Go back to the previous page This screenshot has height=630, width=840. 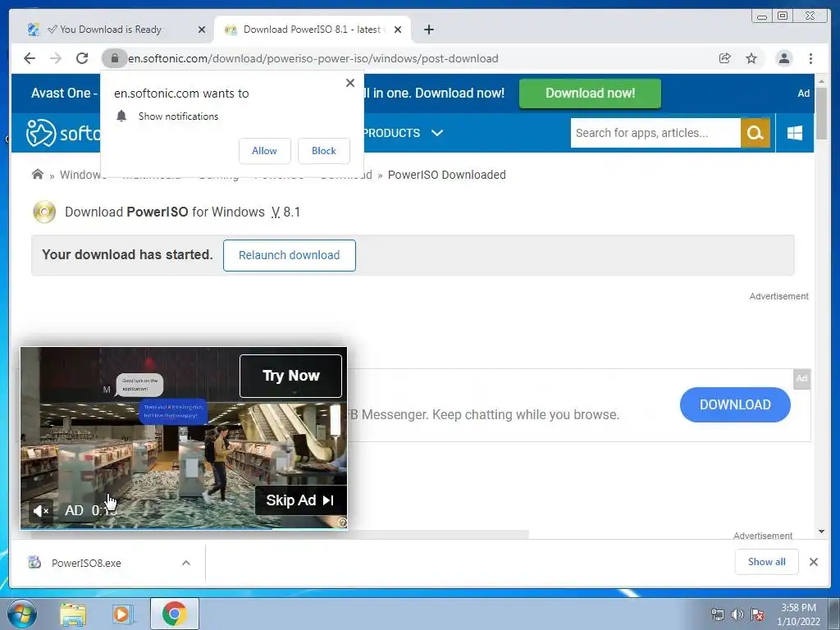pos(30,58)
